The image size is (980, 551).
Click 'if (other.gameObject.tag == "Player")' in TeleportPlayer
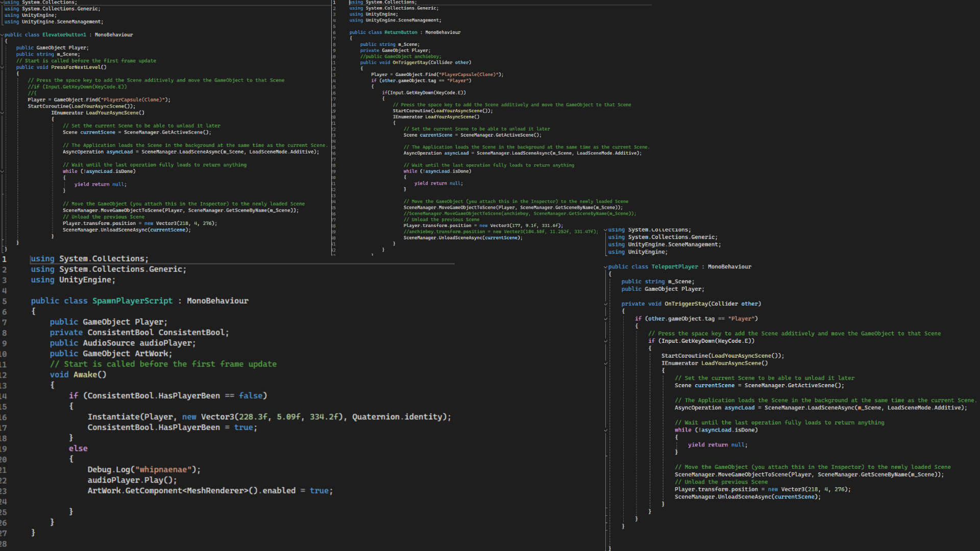[x=696, y=319]
